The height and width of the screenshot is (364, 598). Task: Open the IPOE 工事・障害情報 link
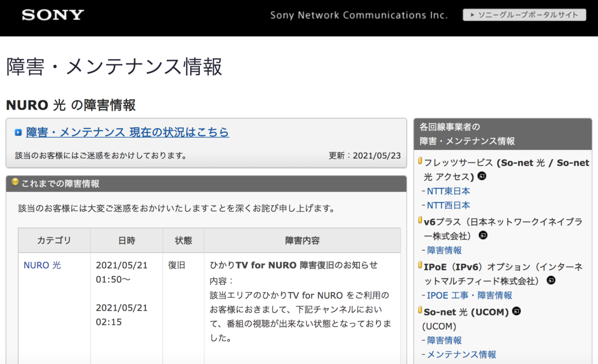(469, 295)
